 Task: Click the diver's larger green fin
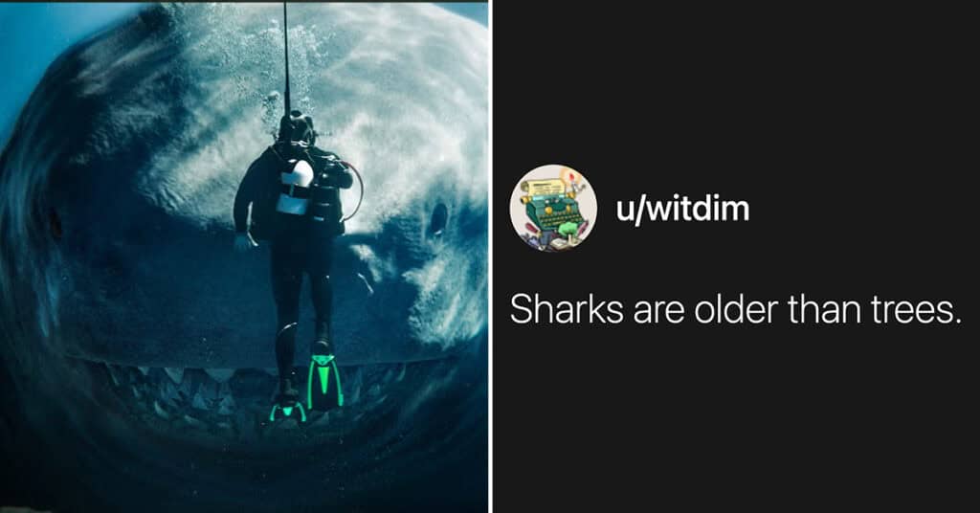[x=324, y=380]
